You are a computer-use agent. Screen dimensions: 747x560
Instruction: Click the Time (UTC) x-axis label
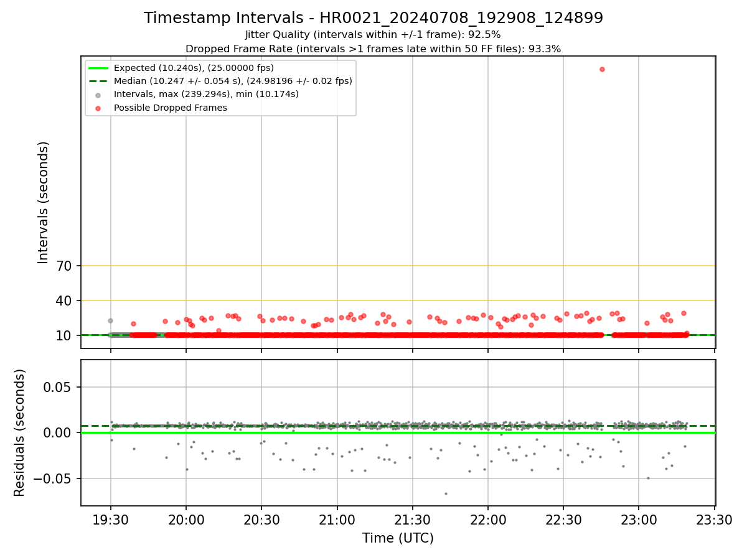pos(398,538)
